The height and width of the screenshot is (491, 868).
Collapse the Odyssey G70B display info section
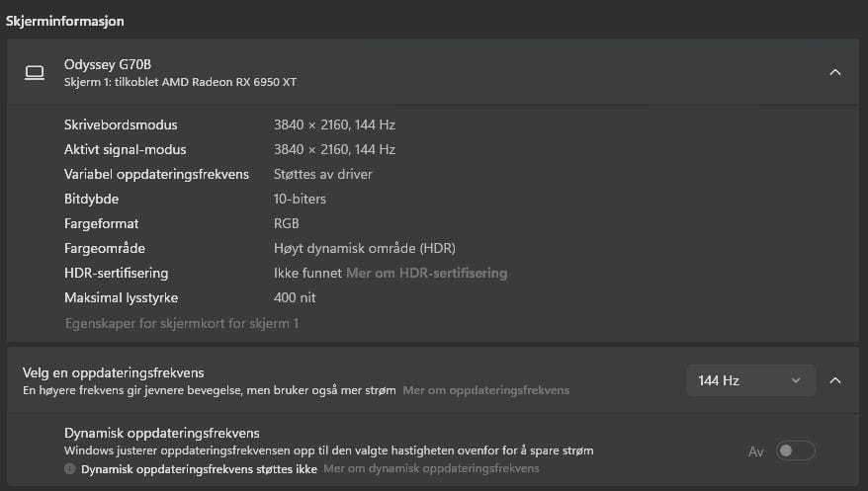point(834,72)
